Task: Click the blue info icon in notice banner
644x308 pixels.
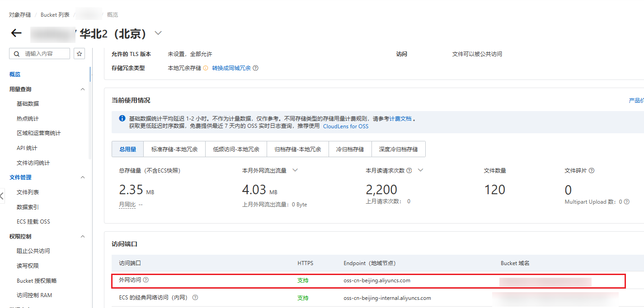Action: pyautogui.click(x=122, y=118)
